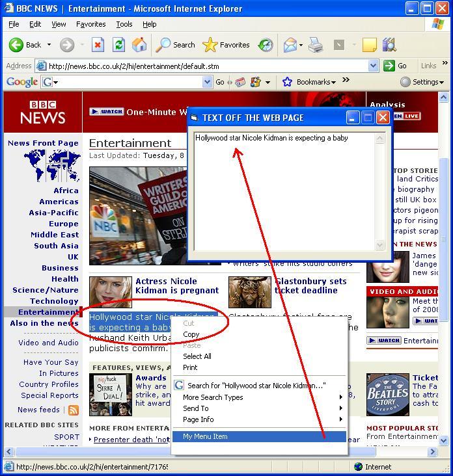453x476 pixels.
Task: Click the Internet zone globe in status bar
Action: click(x=359, y=467)
